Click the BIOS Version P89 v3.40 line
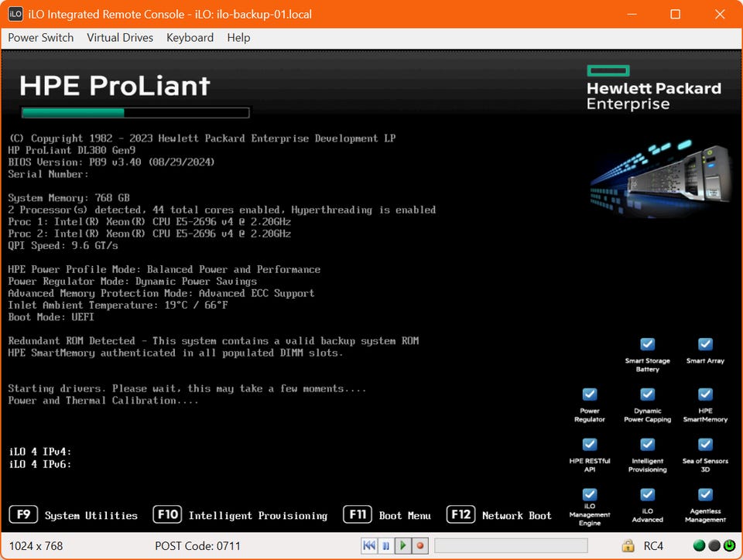The width and height of the screenshot is (743, 560). coord(111,162)
